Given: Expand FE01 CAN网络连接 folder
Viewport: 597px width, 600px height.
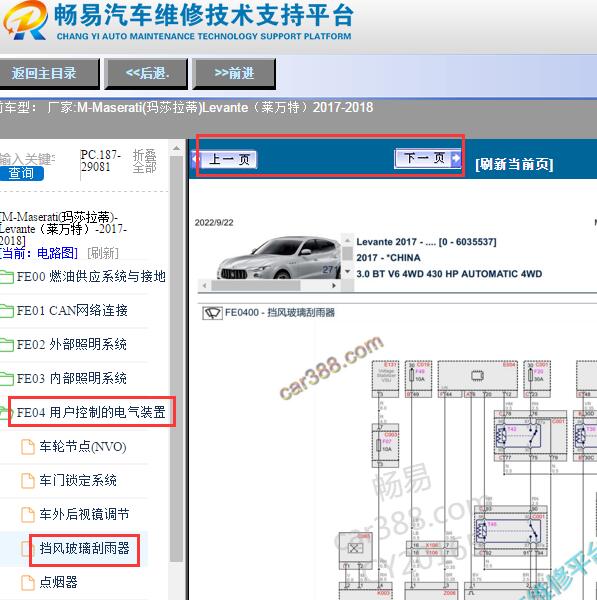Looking at the screenshot, I should 72,310.
